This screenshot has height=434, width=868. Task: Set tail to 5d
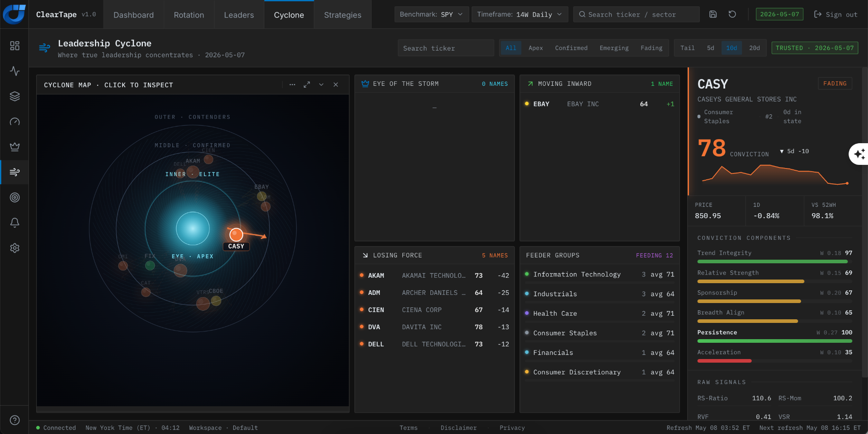coord(711,48)
